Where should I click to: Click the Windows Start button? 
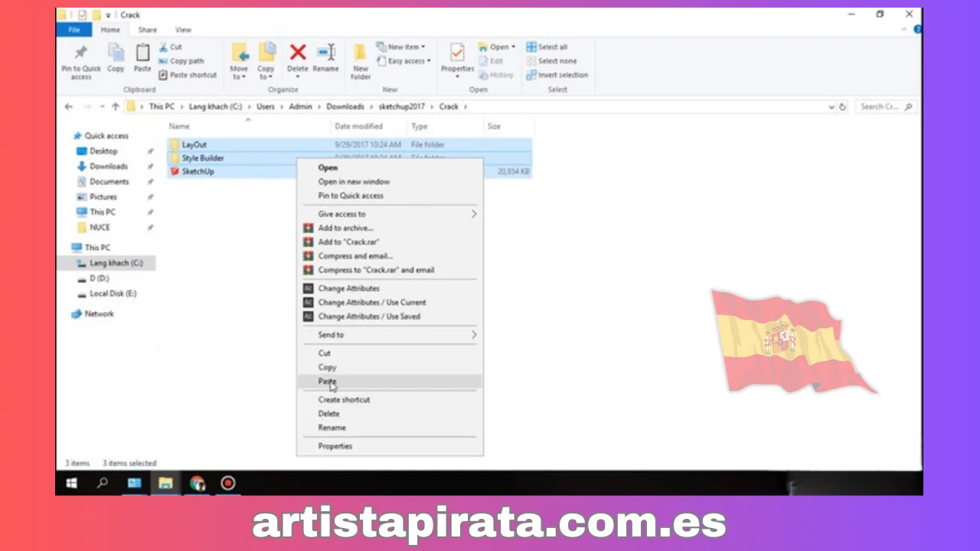[72, 484]
